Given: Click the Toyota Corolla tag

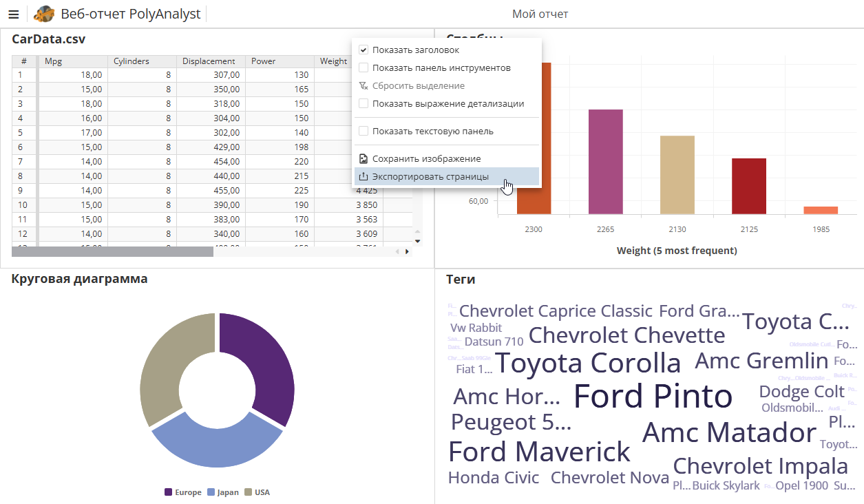Looking at the screenshot, I should [x=588, y=364].
